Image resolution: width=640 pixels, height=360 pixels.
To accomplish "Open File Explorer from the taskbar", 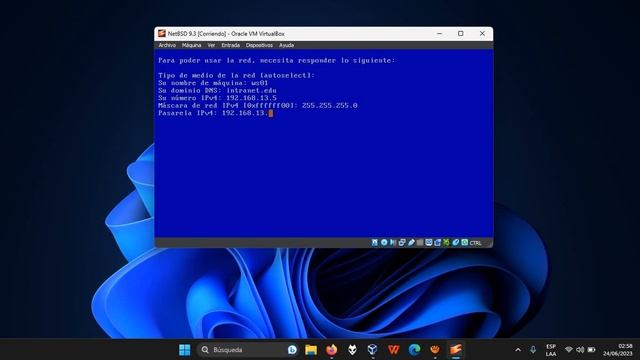I will click(x=311, y=350).
